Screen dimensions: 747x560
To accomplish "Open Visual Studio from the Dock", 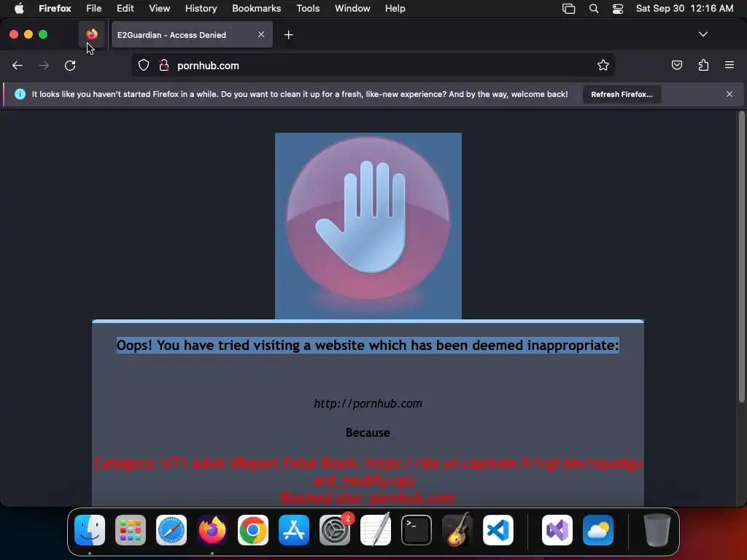I will tap(557, 530).
